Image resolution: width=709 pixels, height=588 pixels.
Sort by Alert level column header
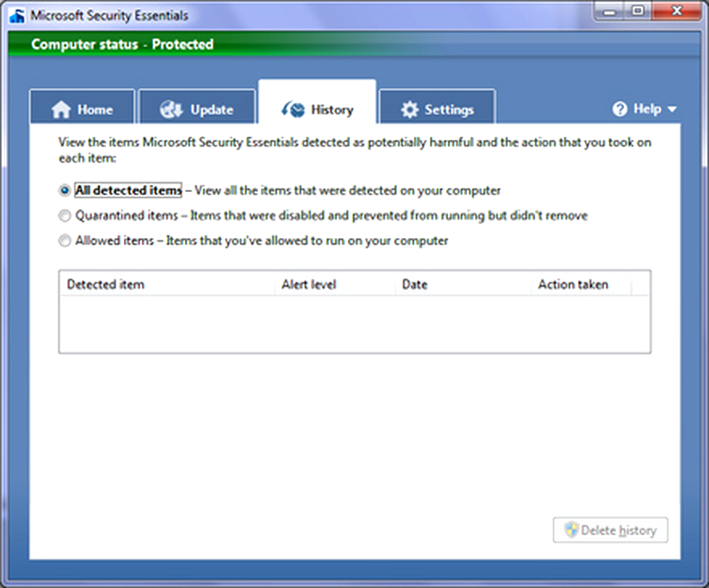335,285
